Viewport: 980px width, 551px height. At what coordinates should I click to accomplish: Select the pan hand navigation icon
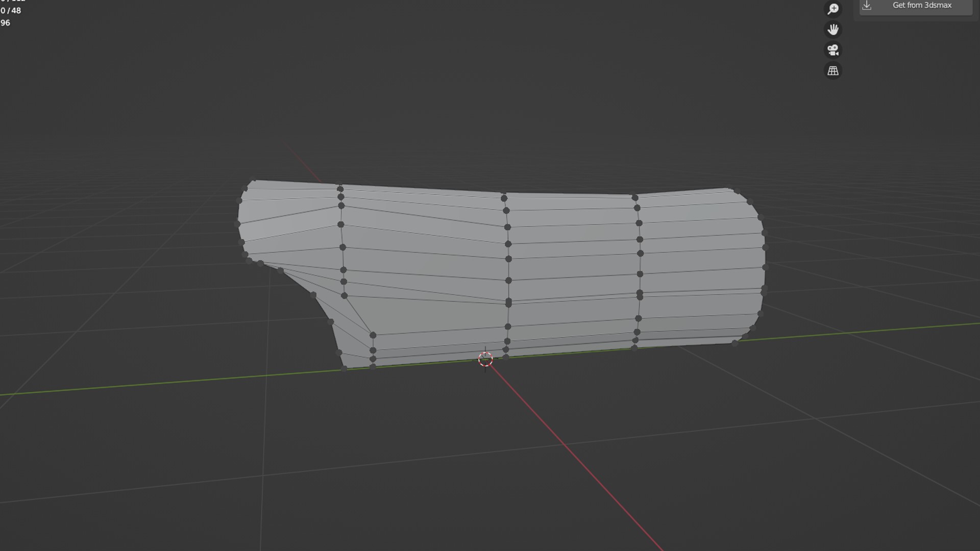(833, 30)
